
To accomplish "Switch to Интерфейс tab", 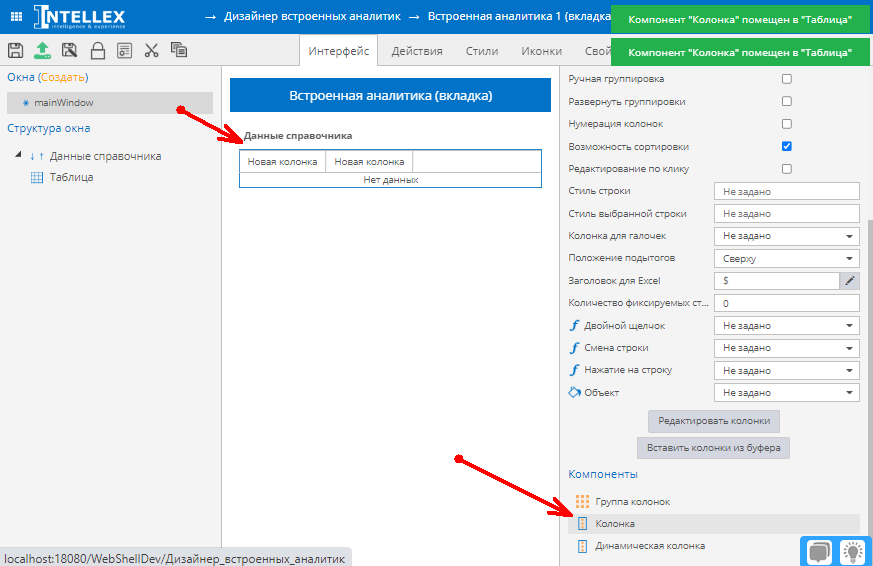I will coord(339,51).
